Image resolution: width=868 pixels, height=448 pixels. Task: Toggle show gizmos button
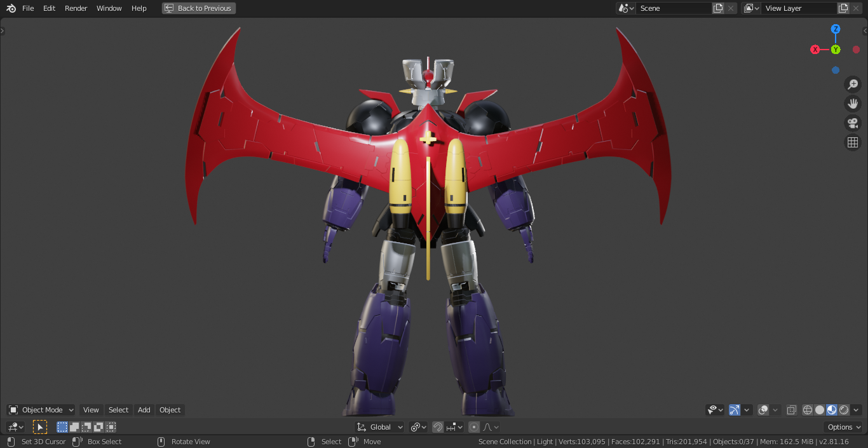(x=735, y=410)
